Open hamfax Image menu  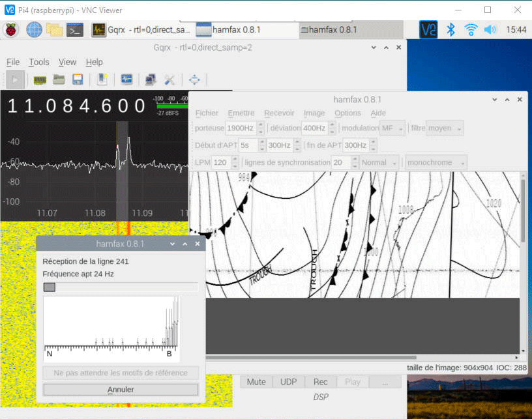click(x=314, y=113)
